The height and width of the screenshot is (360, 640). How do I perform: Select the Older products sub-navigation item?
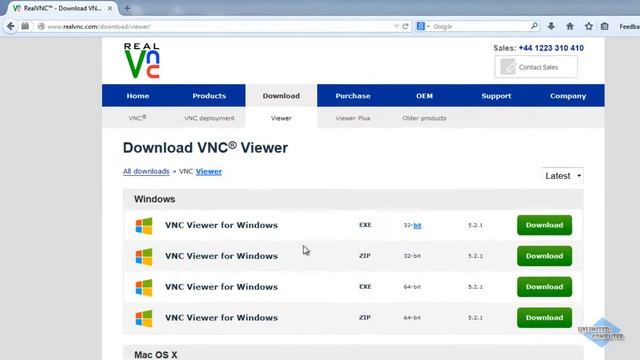pos(424,118)
